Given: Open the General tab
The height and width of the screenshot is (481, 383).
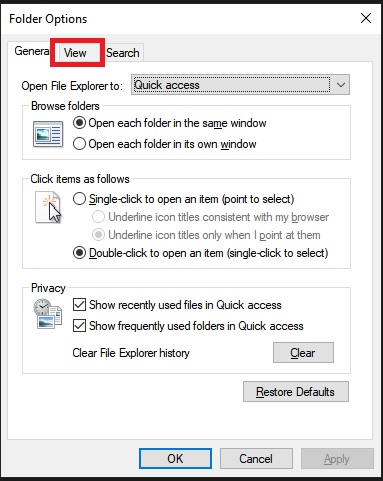Looking at the screenshot, I should tap(32, 51).
